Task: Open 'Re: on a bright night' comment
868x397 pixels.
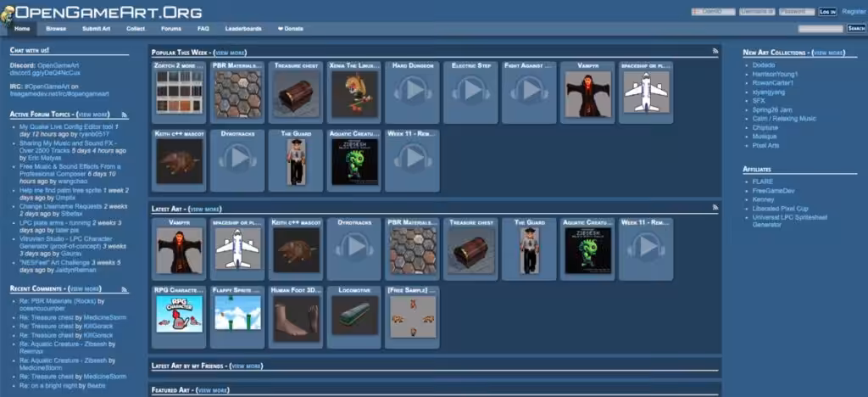Action: tap(48, 385)
